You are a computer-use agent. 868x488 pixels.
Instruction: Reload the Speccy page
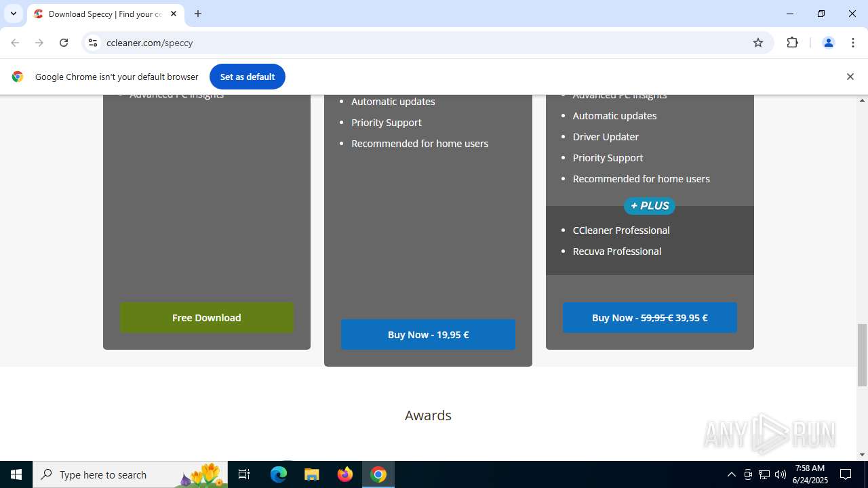click(x=64, y=43)
